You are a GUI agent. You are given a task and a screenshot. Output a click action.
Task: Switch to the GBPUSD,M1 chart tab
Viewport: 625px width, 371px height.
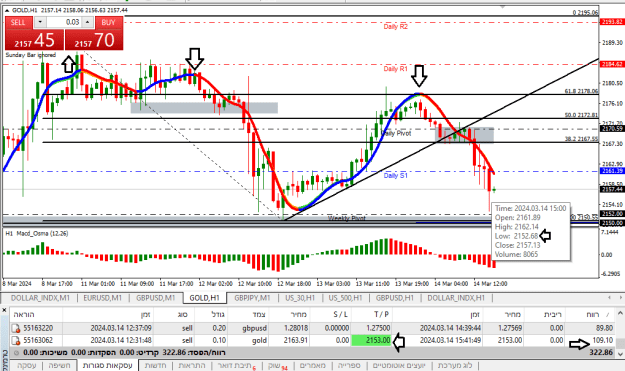point(155,298)
